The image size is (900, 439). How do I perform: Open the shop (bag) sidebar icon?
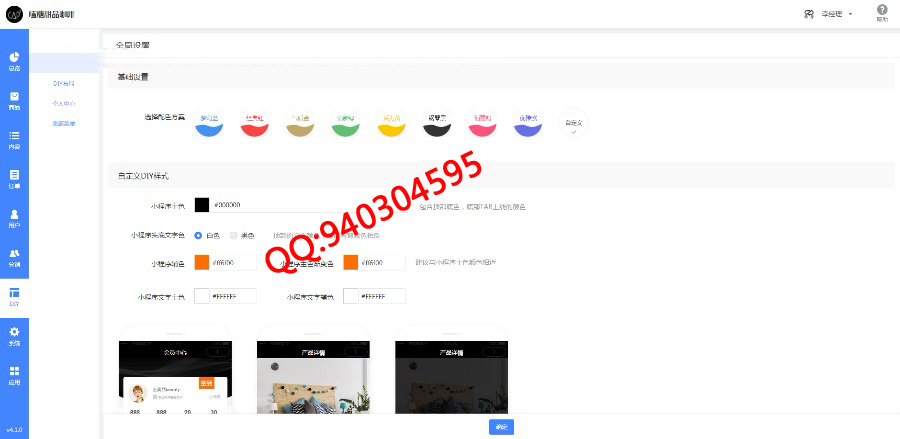coord(14,99)
